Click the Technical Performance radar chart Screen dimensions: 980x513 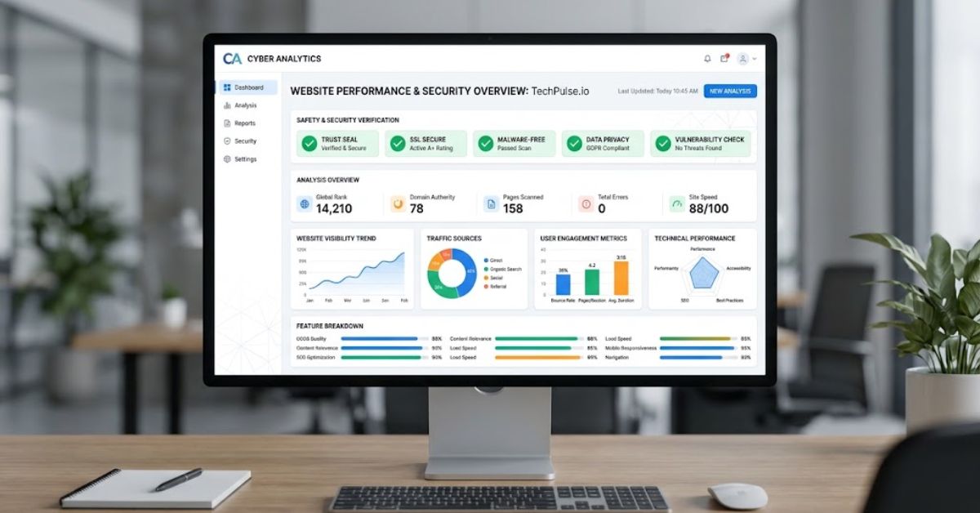pos(702,274)
